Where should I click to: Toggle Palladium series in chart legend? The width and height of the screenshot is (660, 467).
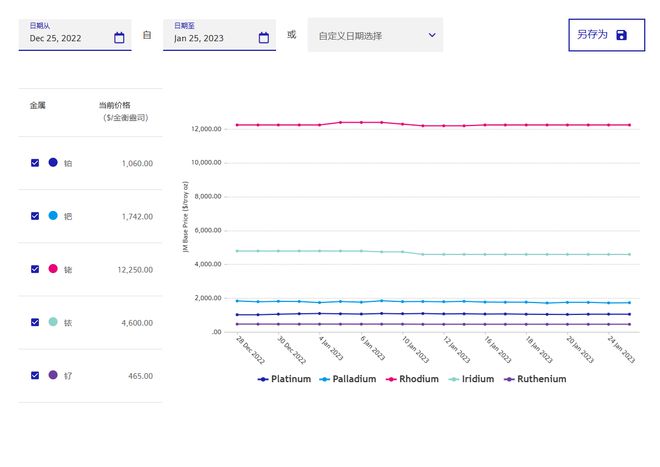tap(348, 379)
